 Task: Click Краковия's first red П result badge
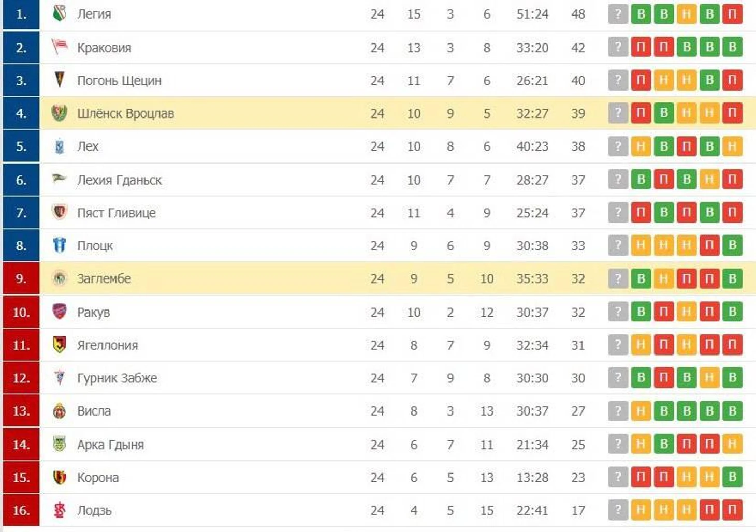click(641, 47)
